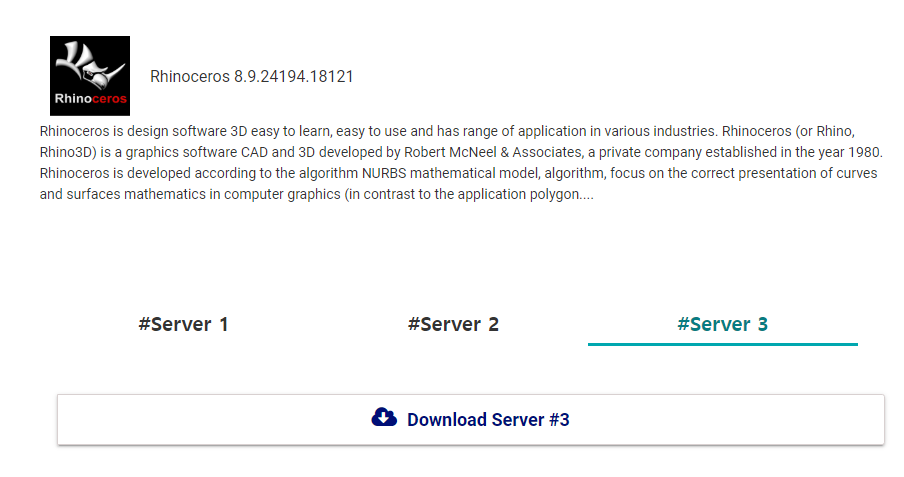Viewport: 904px width, 477px height.
Task: Select the #Server 3 tab
Action: [722, 324]
